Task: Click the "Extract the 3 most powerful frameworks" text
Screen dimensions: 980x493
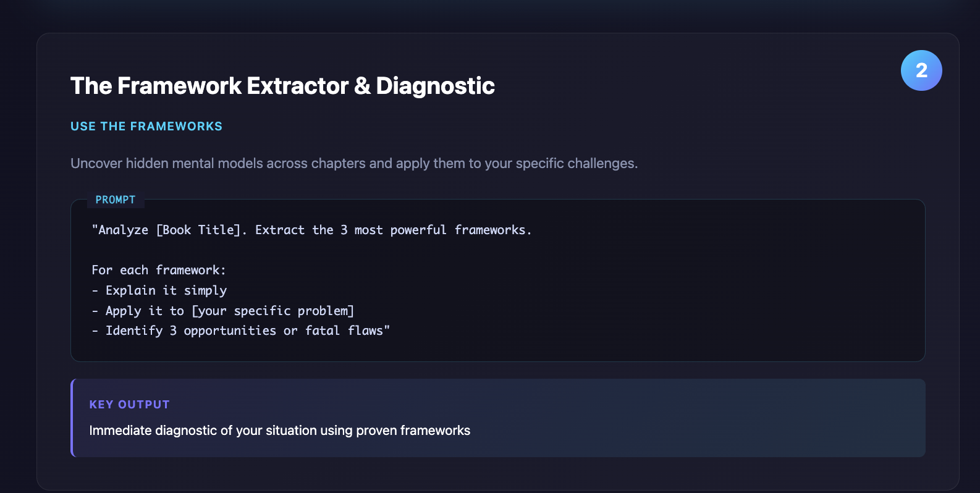Action: 393,230
